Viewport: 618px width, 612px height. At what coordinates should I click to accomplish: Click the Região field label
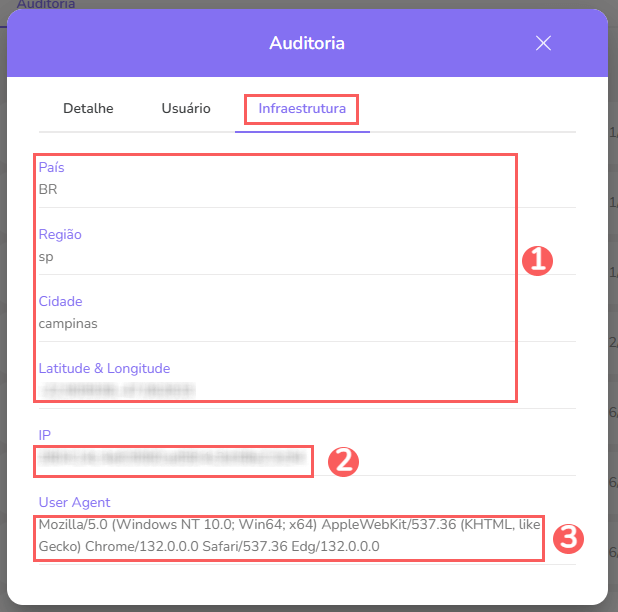click(60, 234)
